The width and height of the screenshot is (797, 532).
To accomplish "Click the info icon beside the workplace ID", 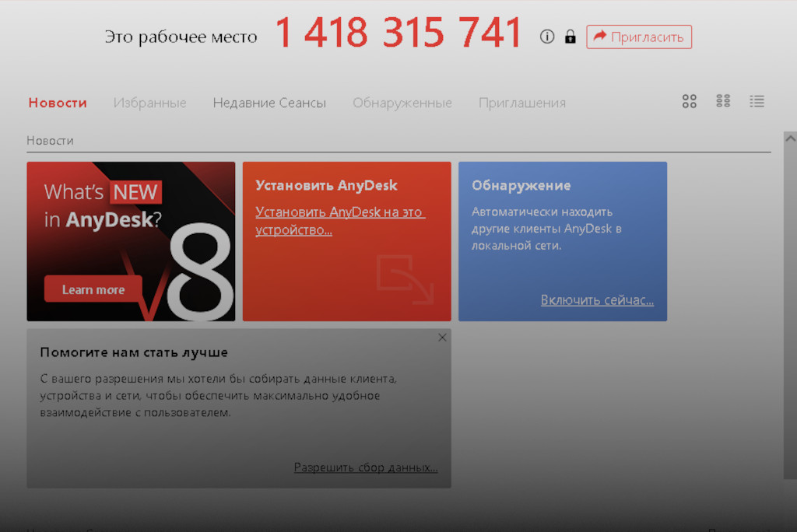I will tap(547, 37).
